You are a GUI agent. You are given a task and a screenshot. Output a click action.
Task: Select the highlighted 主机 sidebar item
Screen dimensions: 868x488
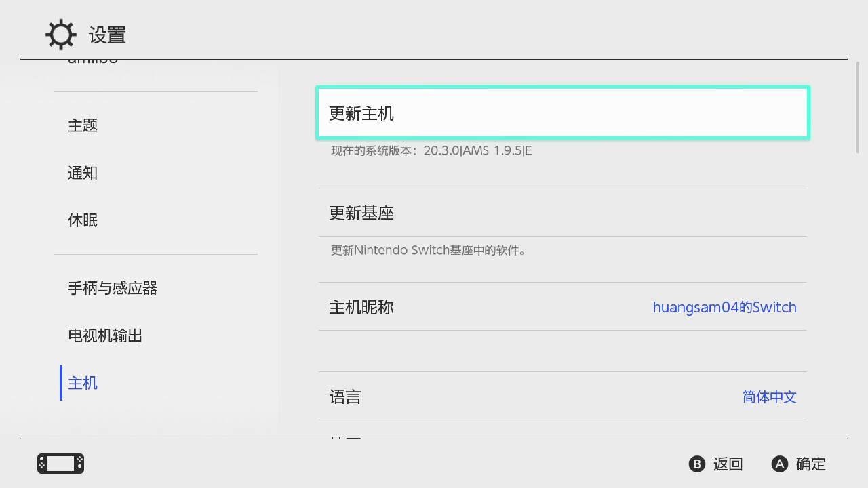point(83,383)
